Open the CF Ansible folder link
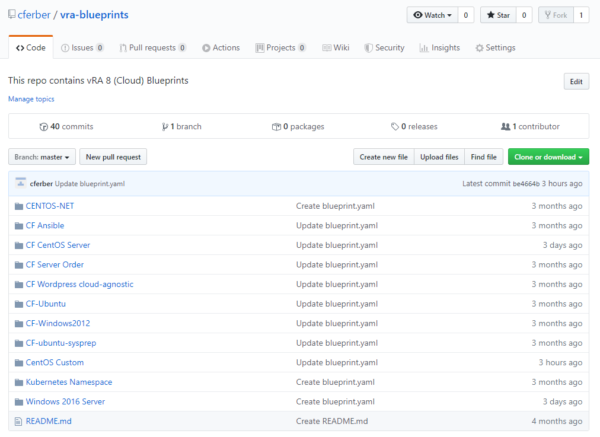This screenshot has height=437, width=600. [x=45, y=225]
